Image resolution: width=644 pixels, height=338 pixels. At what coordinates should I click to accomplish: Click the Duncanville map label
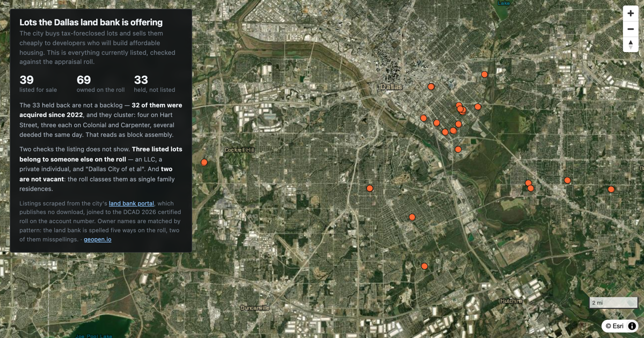255,308
